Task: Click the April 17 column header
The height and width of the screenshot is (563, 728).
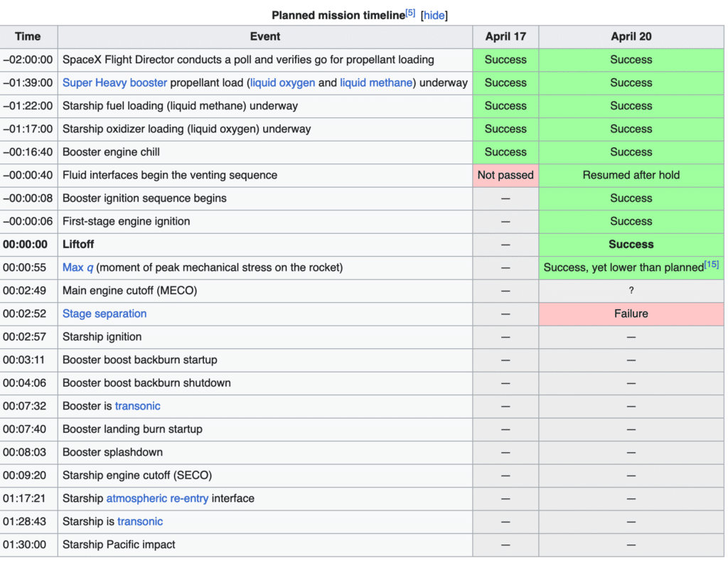Action: coord(505,36)
